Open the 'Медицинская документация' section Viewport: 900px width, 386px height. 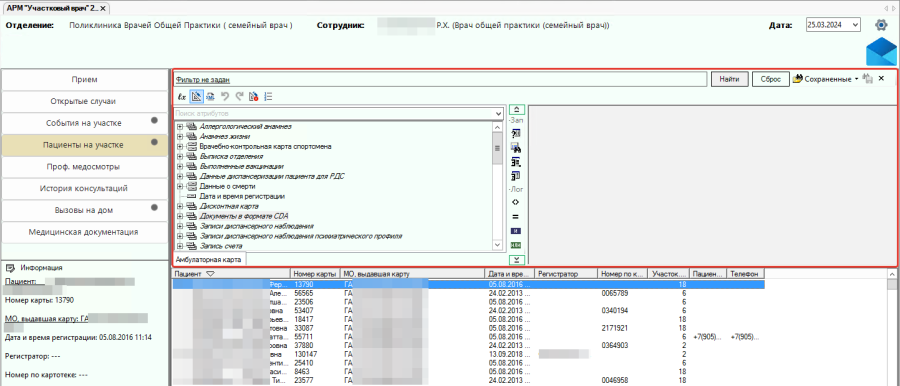click(85, 232)
